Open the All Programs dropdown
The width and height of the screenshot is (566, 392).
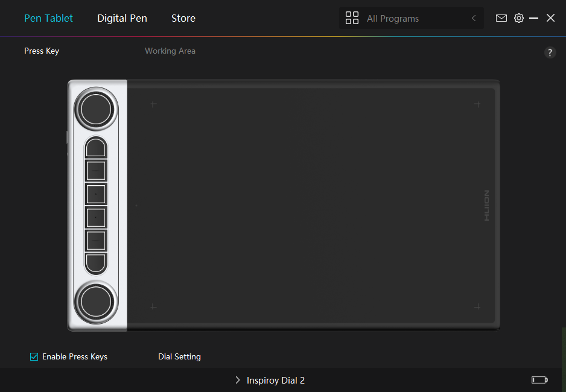(411, 18)
